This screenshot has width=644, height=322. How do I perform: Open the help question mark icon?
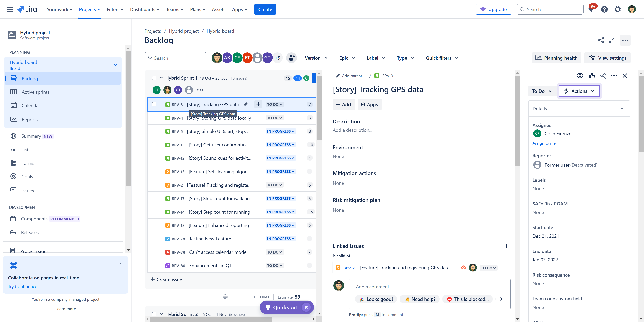click(604, 9)
